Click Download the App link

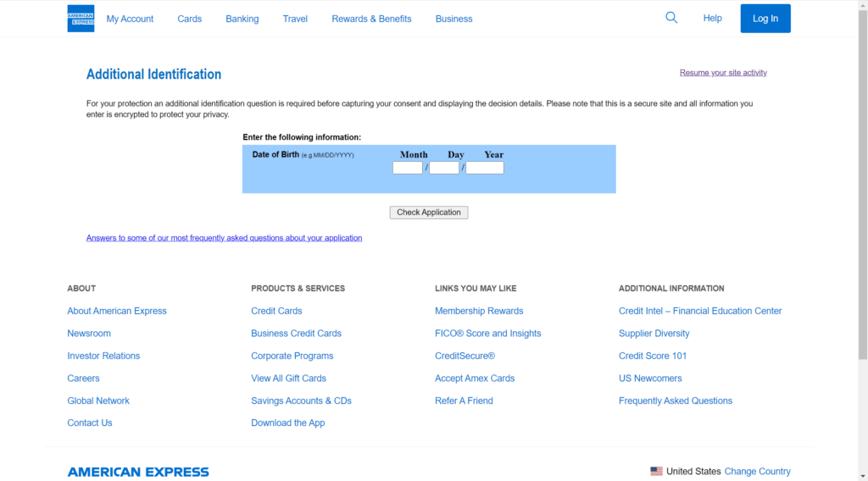(288, 423)
